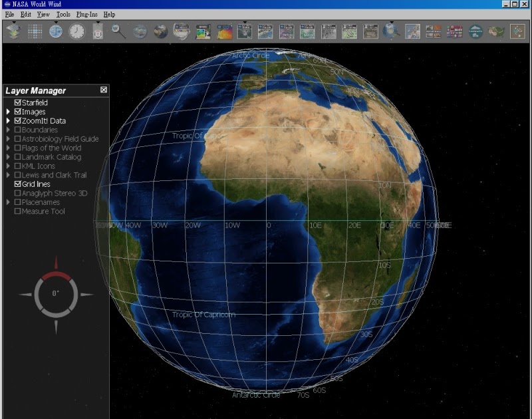Minimize the NASA World Wind window
The height and width of the screenshot is (419, 532).
(506, 4)
